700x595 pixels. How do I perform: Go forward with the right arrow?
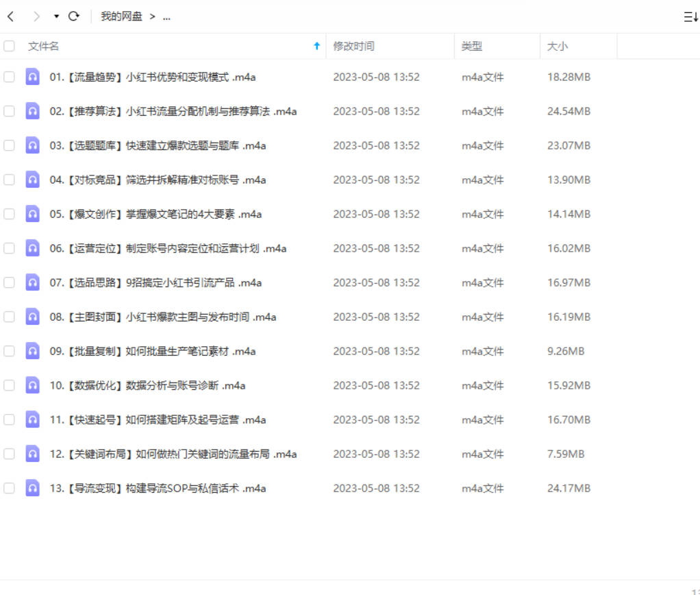[x=36, y=16]
